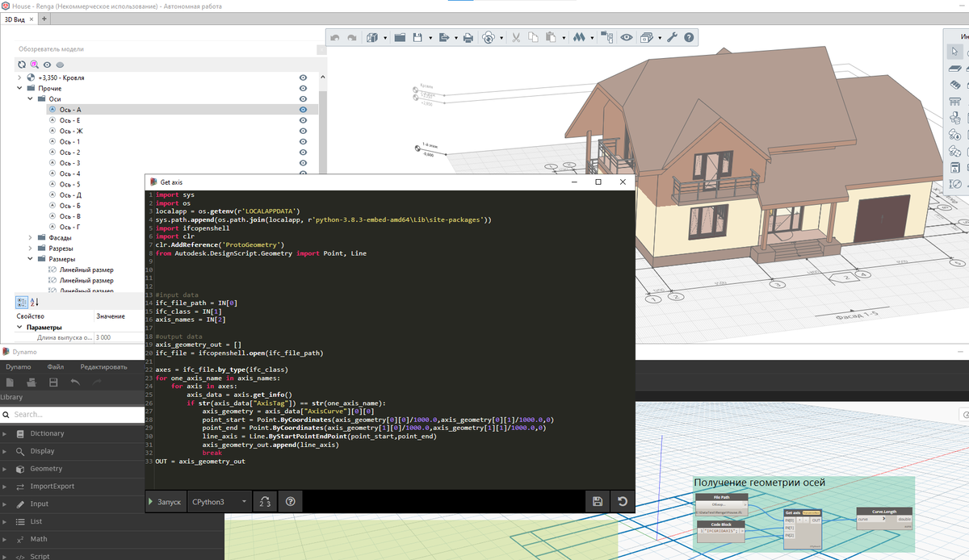Screen dimensions: 969x560
Task: Expand the Разрезы folder
Action: (x=30, y=249)
